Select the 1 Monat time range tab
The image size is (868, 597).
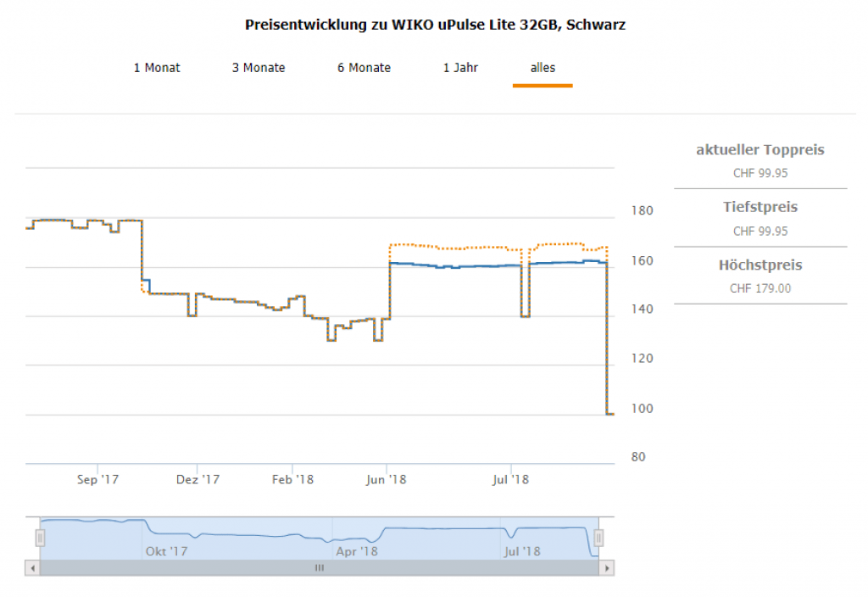coord(157,68)
